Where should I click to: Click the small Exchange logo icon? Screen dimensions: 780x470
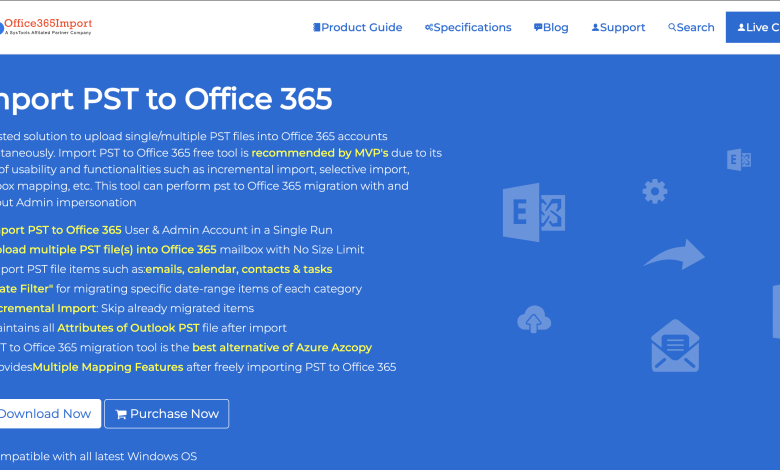click(x=739, y=160)
